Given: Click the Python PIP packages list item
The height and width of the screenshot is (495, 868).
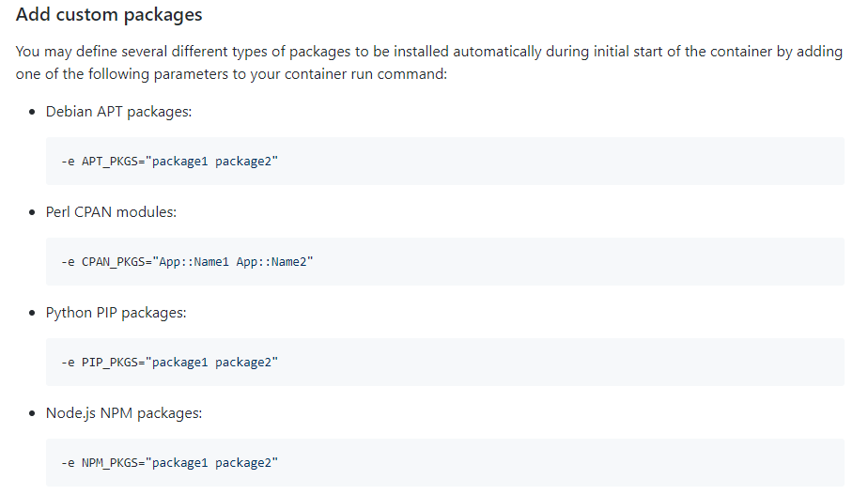Looking at the screenshot, I should (116, 313).
